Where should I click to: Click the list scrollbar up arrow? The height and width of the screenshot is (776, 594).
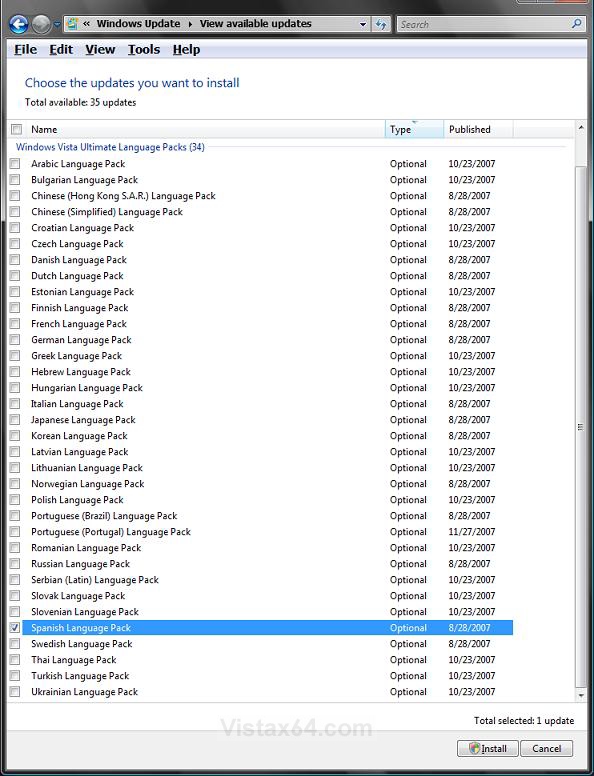coord(581,128)
